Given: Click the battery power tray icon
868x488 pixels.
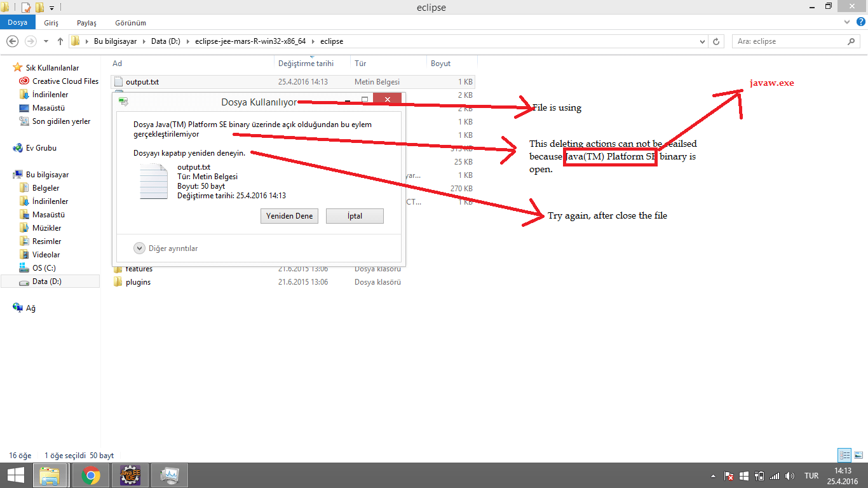Looking at the screenshot, I should point(760,476).
